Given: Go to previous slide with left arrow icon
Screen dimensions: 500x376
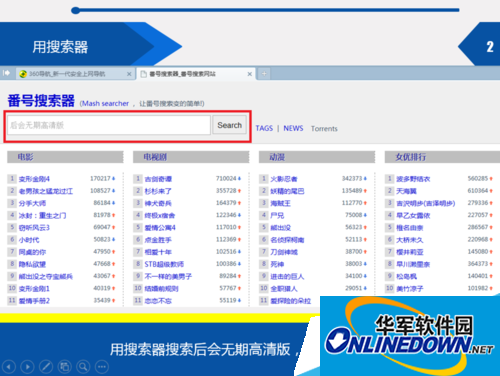Looking at the screenshot, I should (9, 367).
